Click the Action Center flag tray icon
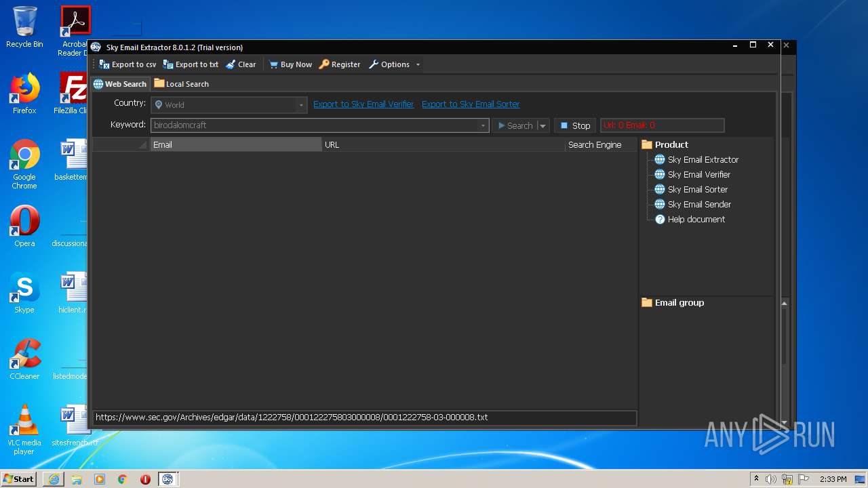The height and width of the screenshot is (488, 868). [x=804, y=479]
